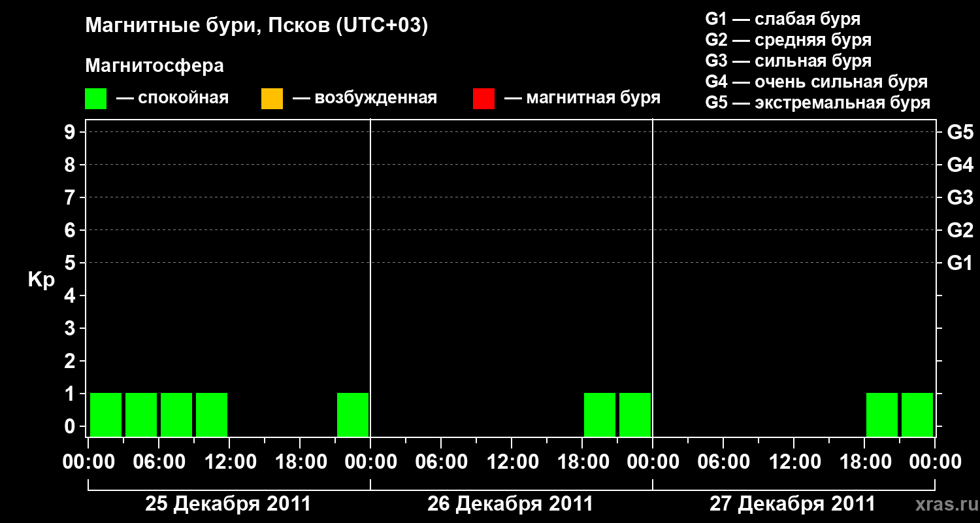Click the orange 'возбужденная' legend swatch
980x523 pixels.
coord(272,99)
